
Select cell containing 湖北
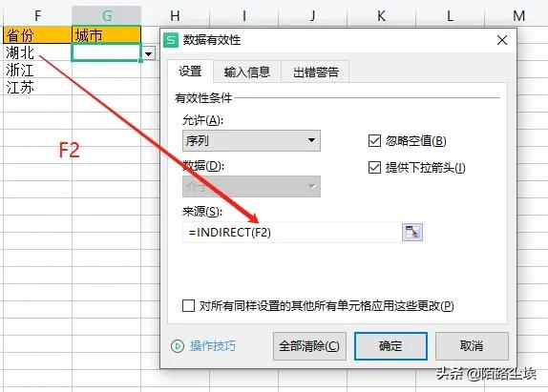37,52
